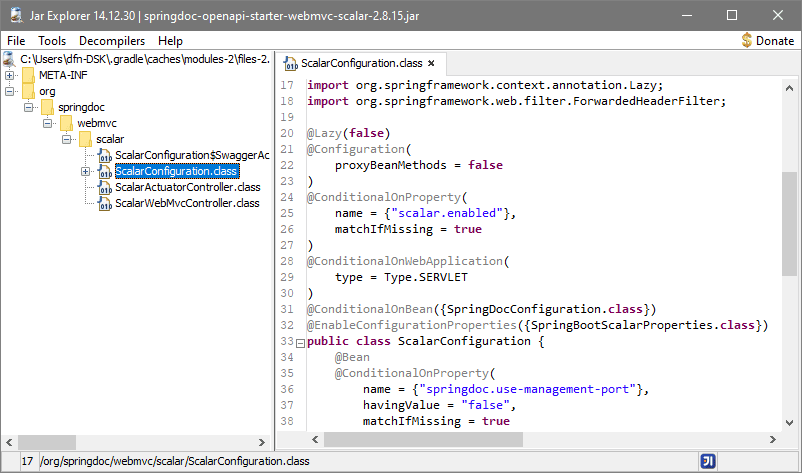
Task: Click 'type = Type.SERVLET' on line 29
Action: (x=401, y=277)
